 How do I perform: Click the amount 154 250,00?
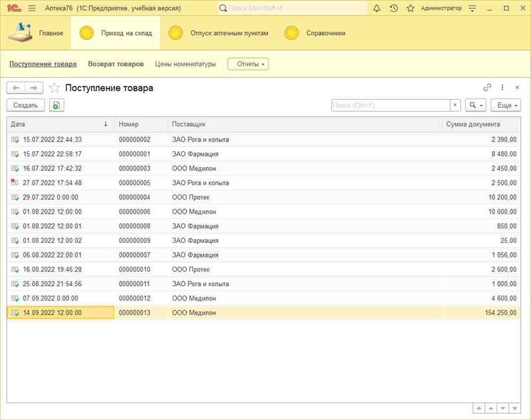coord(500,313)
